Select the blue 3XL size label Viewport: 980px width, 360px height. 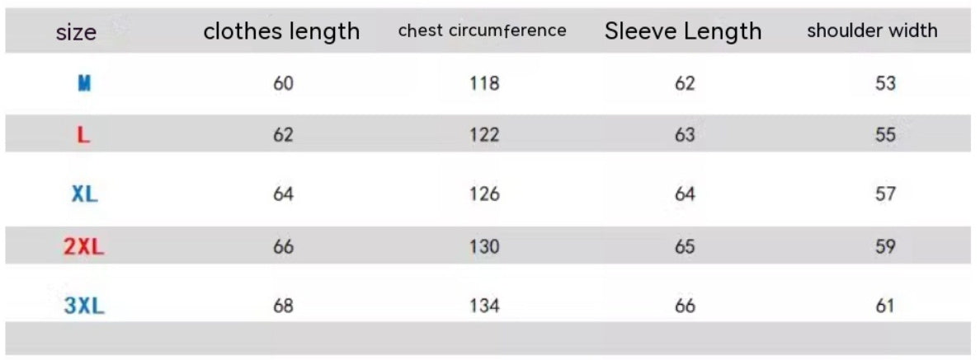pos(84,306)
